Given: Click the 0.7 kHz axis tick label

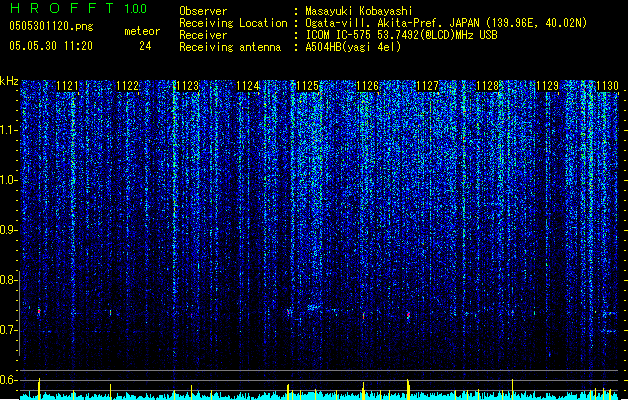Looking at the screenshot, I should click(x=8, y=330).
